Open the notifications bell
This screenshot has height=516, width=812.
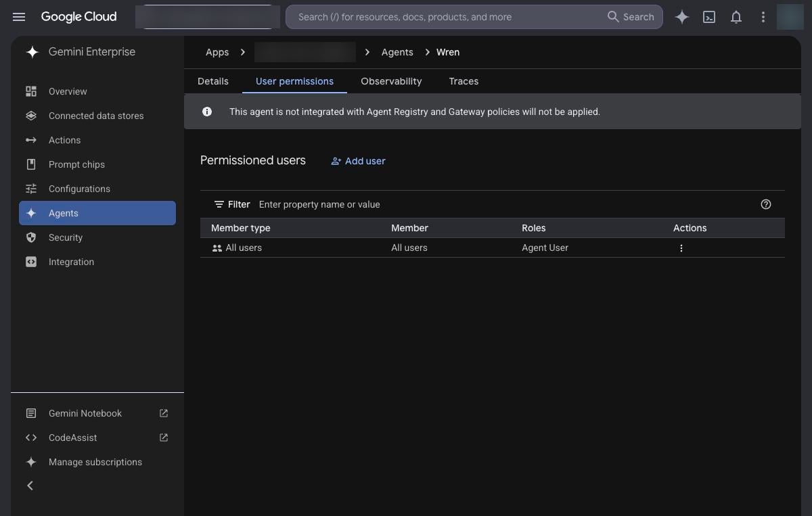[x=736, y=17]
